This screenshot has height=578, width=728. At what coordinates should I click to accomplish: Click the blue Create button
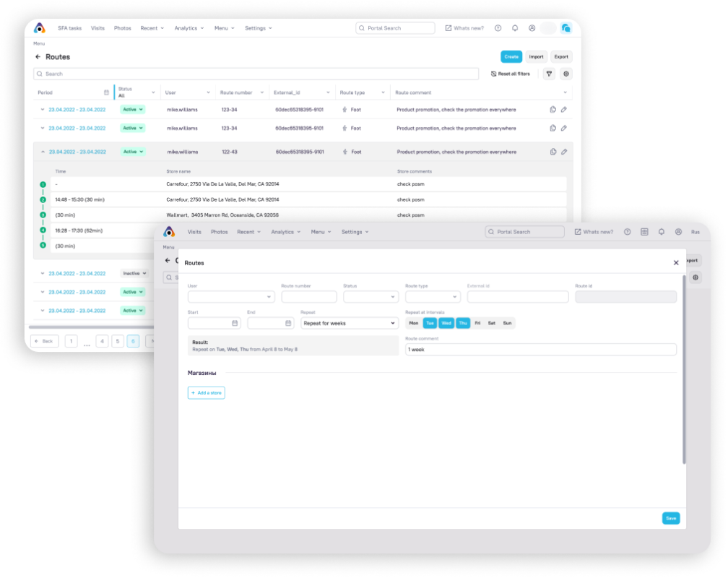511,56
